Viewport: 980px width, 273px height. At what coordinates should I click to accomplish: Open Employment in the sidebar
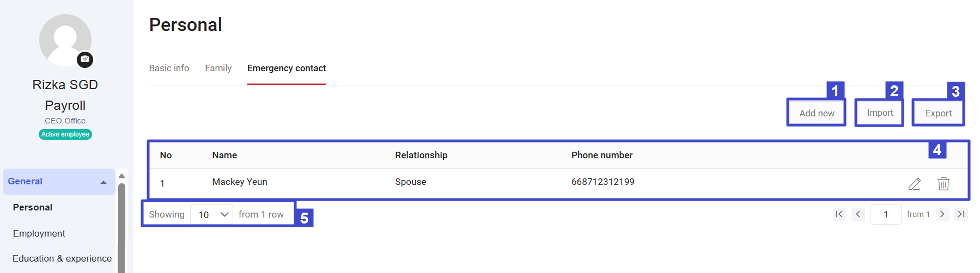[39, 233]
